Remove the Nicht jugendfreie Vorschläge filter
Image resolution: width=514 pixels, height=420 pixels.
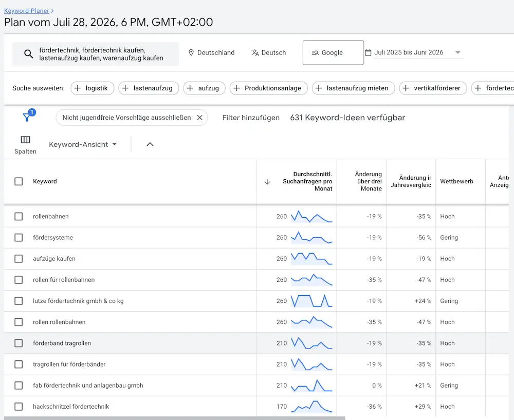point(199,118)
